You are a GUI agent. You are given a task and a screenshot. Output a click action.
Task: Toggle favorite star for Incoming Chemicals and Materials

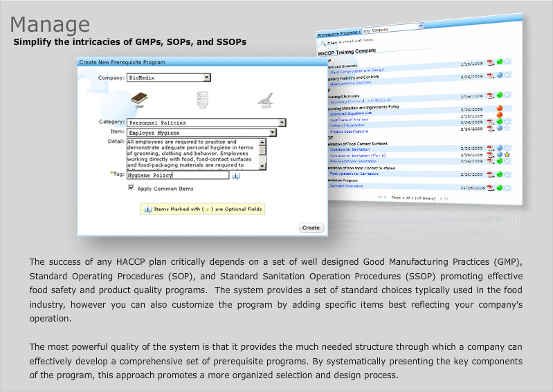click(x=507, y=95)
